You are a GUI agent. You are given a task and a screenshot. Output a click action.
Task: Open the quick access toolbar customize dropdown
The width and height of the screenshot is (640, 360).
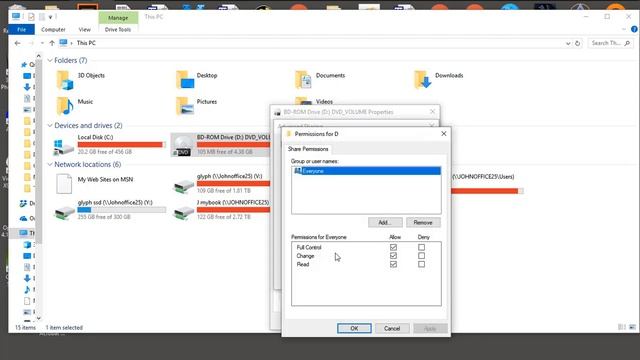pyautogui.click(x=50, y=17)
